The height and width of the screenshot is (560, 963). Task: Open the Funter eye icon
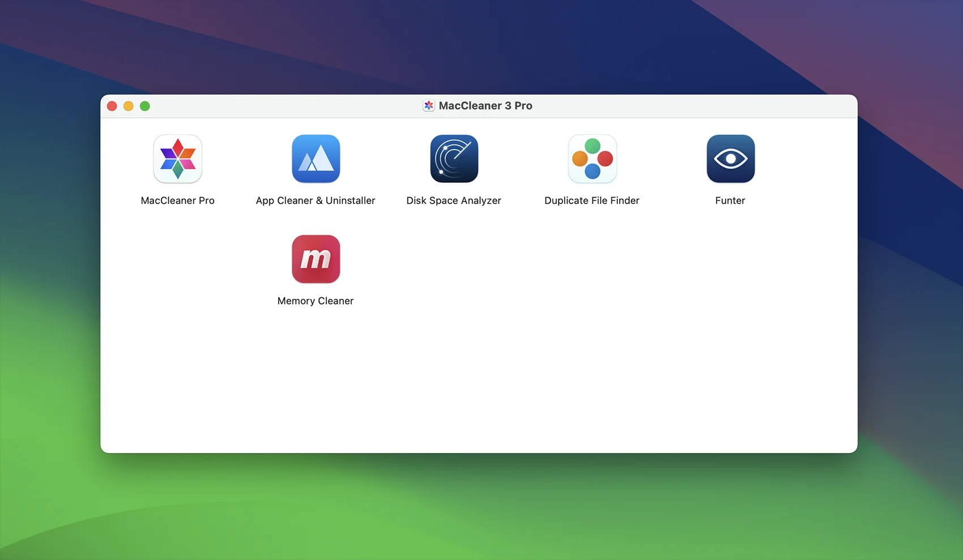(731, 159)
